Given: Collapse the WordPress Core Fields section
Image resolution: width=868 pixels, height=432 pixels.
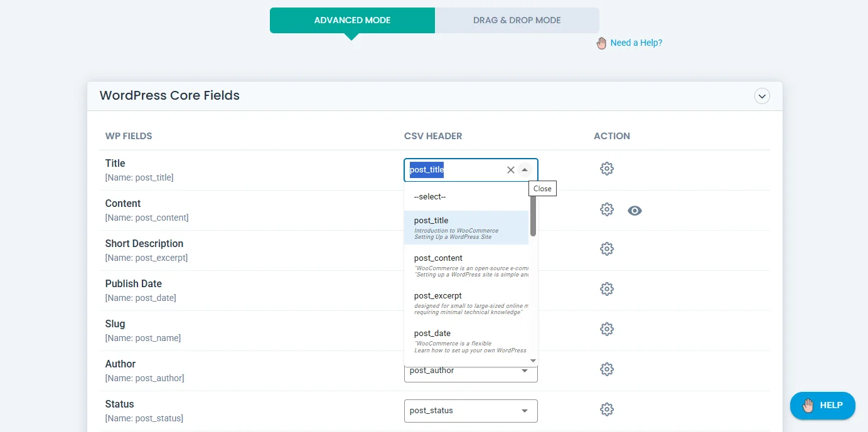Looking at the screenshot, I should point(762,96).
